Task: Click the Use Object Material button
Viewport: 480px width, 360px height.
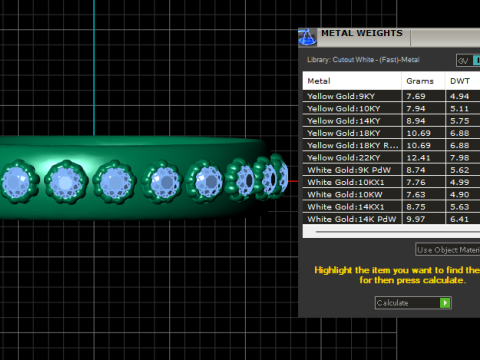Action: coord(448,250)
